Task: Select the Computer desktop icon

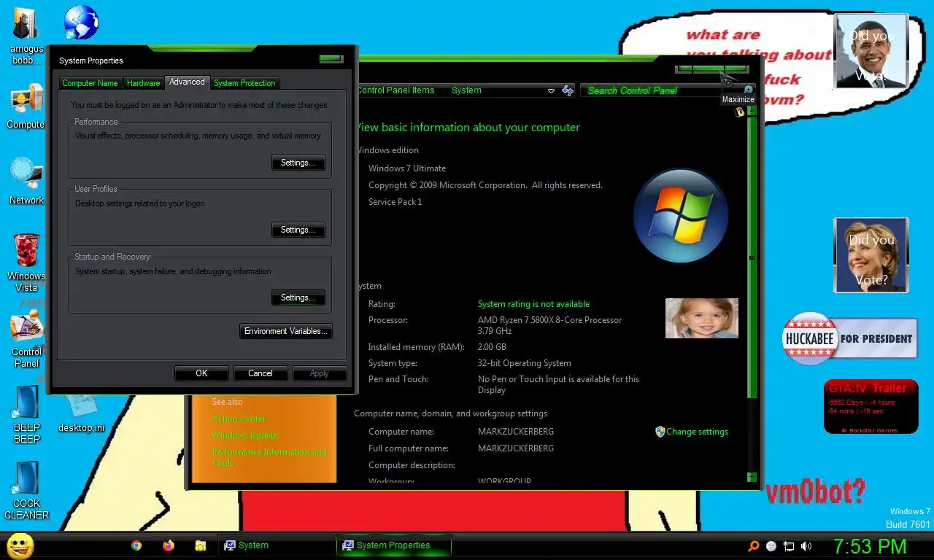Action: click(26, 106)
